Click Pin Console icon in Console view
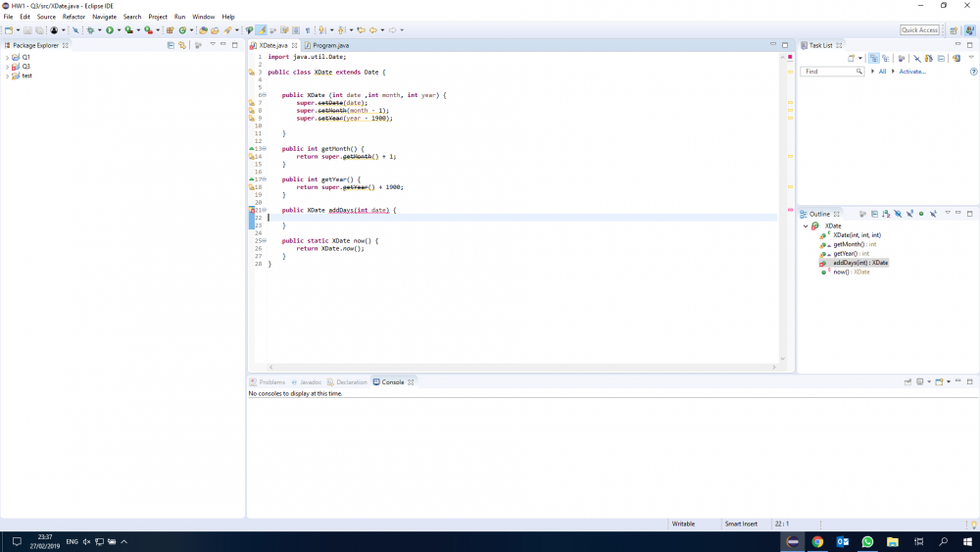This screenshot has height=552, width=980. coord(907,382)
